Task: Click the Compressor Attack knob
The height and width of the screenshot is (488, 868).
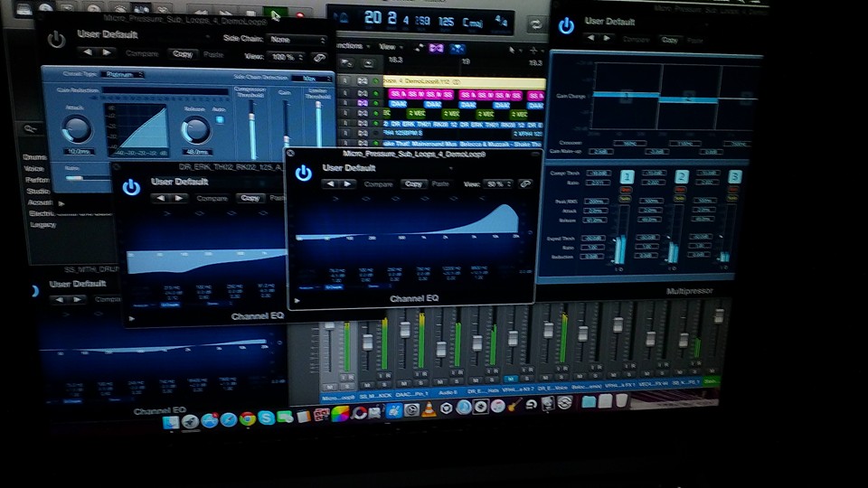Action: 78,129
